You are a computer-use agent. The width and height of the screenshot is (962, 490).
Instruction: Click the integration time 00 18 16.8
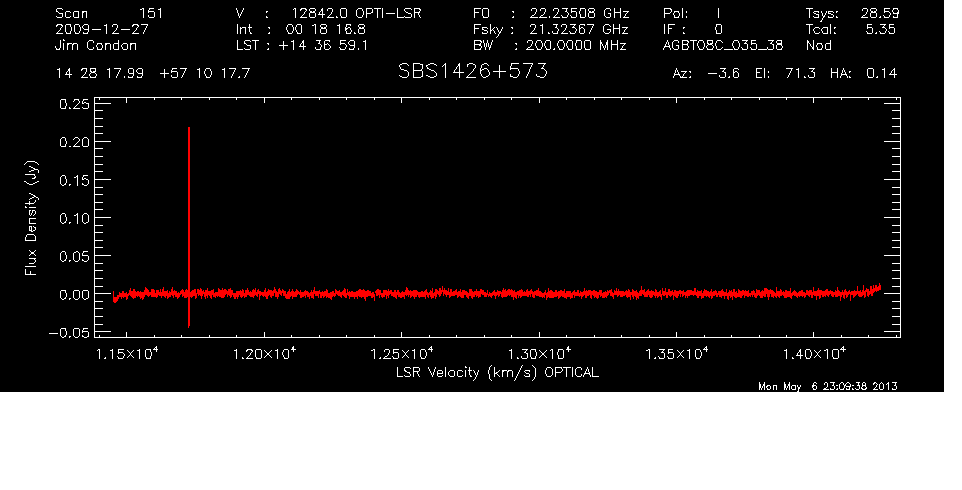pos(326,29)
